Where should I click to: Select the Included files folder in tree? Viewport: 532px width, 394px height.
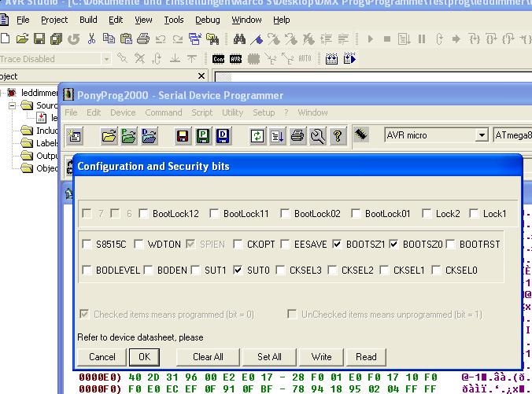pyautogui.click(x=39, y=131)
